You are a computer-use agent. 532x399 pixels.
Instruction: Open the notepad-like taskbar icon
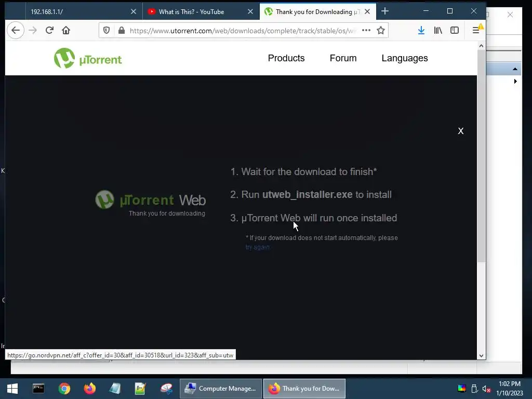point(115,389)
